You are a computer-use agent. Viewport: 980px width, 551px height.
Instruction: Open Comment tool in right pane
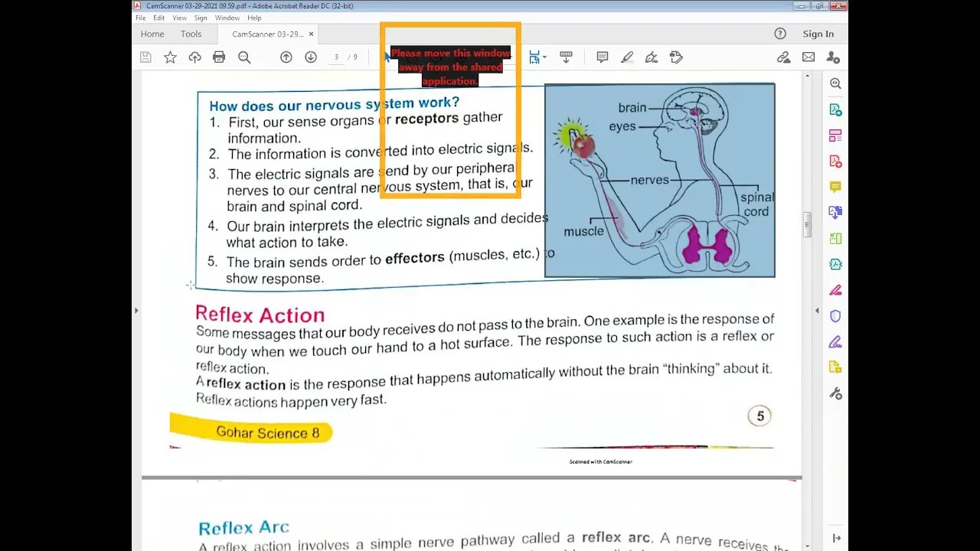(835, 187)
